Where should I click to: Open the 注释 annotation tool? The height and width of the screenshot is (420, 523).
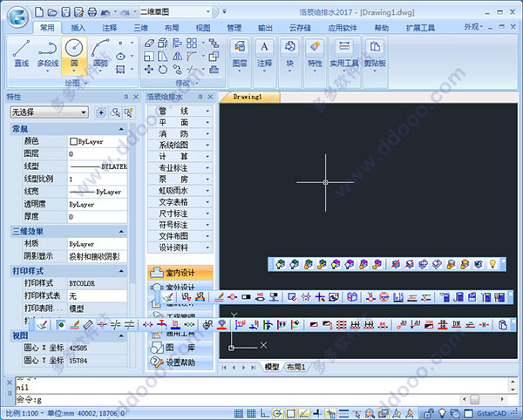tap(264, 55)
